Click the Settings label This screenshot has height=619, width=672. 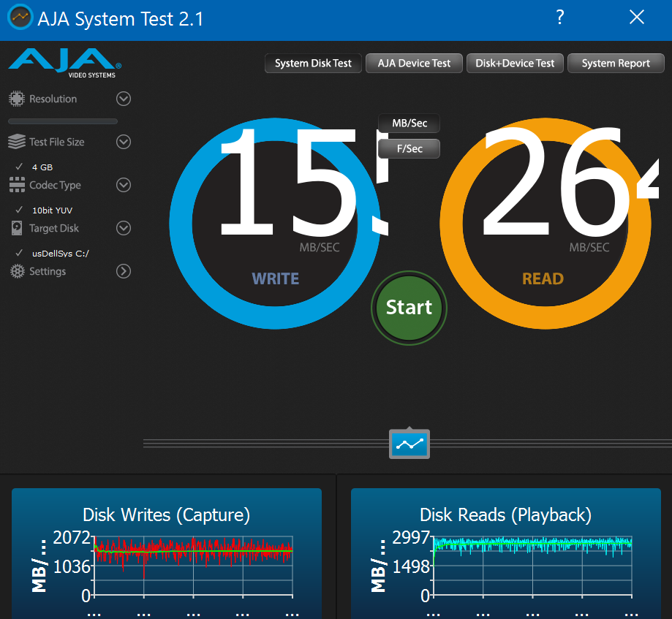click(x=48, y=272)
